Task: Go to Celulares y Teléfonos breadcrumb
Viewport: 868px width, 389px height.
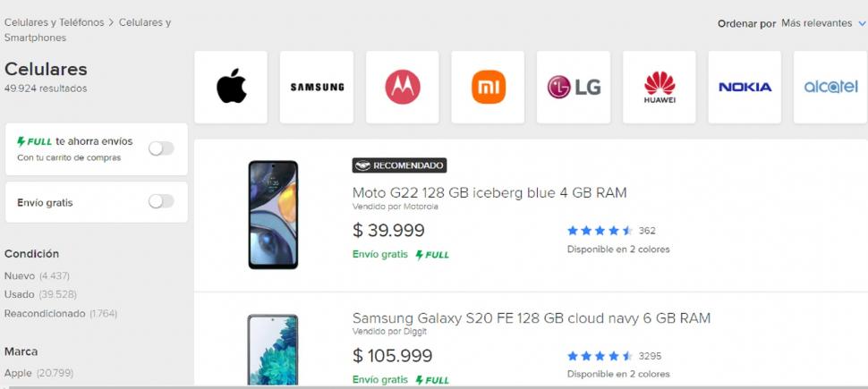Action: [x=55, y=22]
